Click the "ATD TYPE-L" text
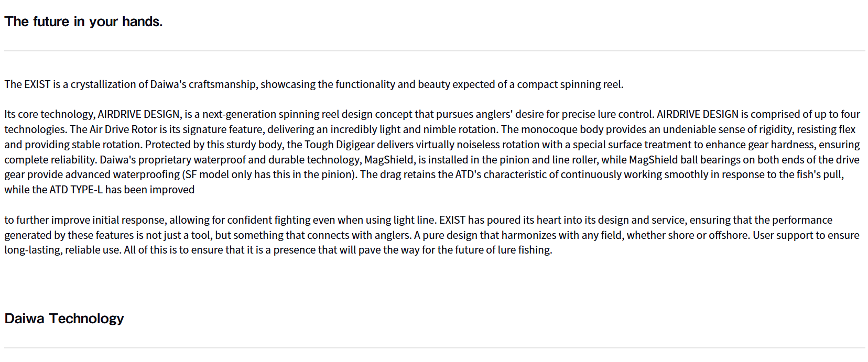Image resolution: width=868 pixels, height=362 pixels. [x=76, y=190]
